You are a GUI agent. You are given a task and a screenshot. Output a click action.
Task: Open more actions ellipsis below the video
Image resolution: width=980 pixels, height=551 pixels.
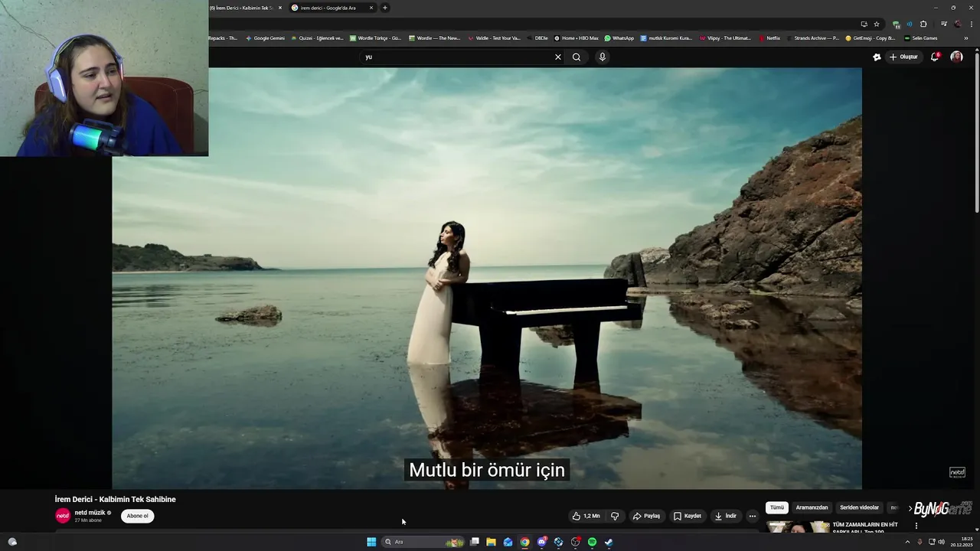(752, 516)
